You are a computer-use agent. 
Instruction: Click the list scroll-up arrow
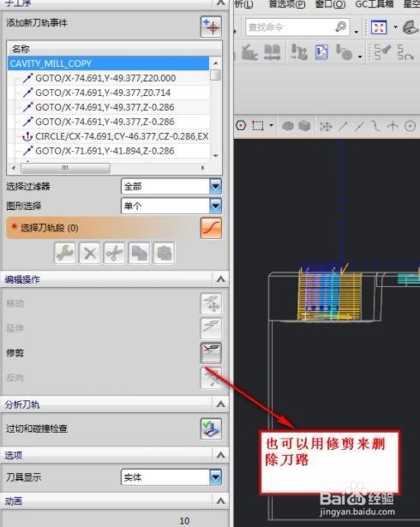[x=215, y=63]
